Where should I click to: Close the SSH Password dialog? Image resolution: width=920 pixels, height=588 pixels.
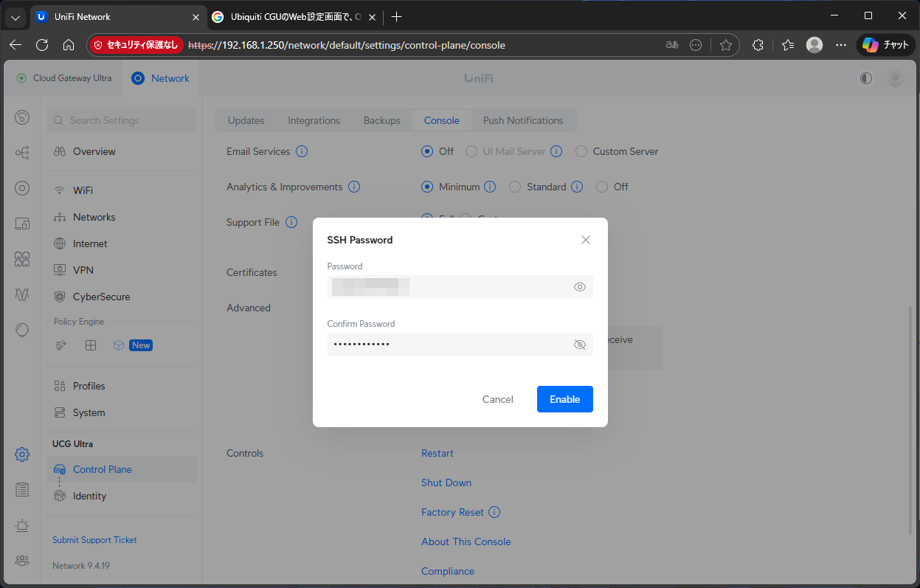pos(586,240)
